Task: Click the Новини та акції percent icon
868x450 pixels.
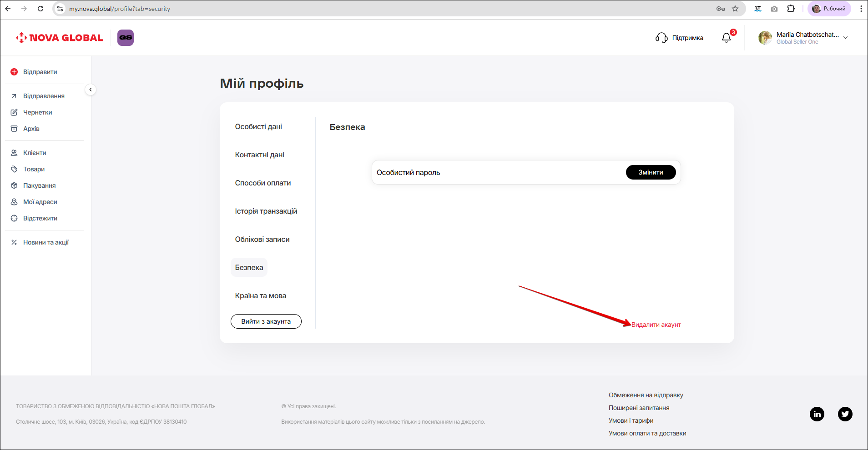Action: (x=14, y=242)
